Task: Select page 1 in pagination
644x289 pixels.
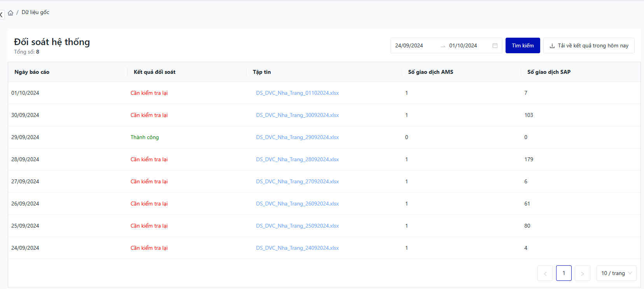Action: point(563,273)
